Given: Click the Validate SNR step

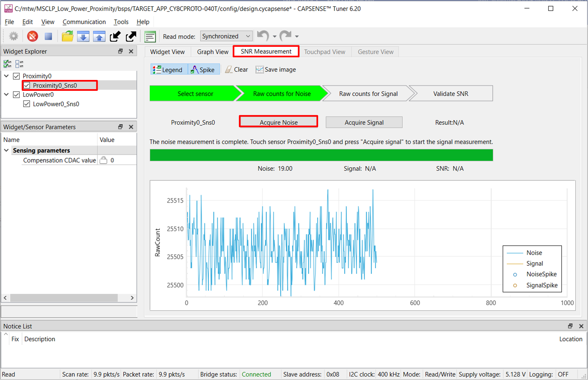Looking at the screenshot, I should pyautogui.click(x=451, y=93).
